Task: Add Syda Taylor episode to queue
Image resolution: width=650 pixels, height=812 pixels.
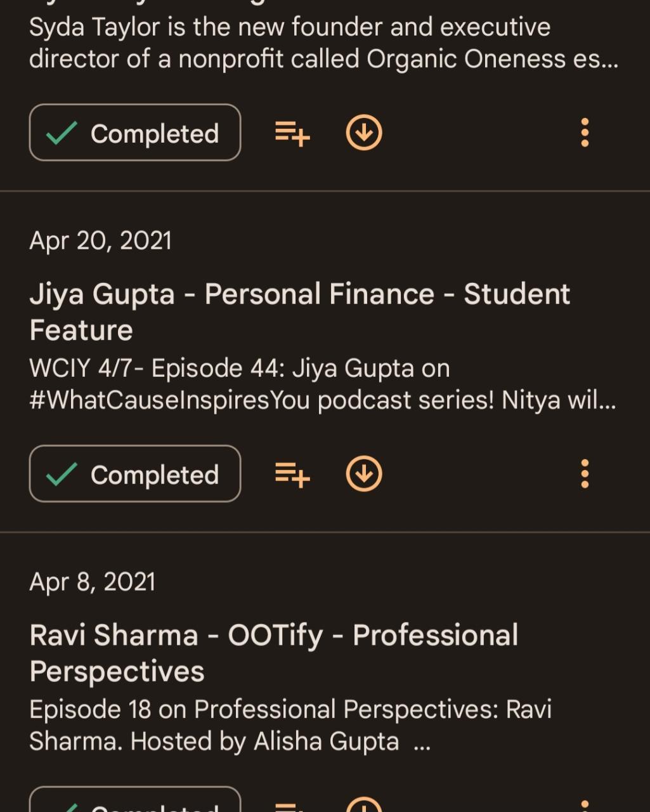Action: pyautogui.click(x=292, y=133)
